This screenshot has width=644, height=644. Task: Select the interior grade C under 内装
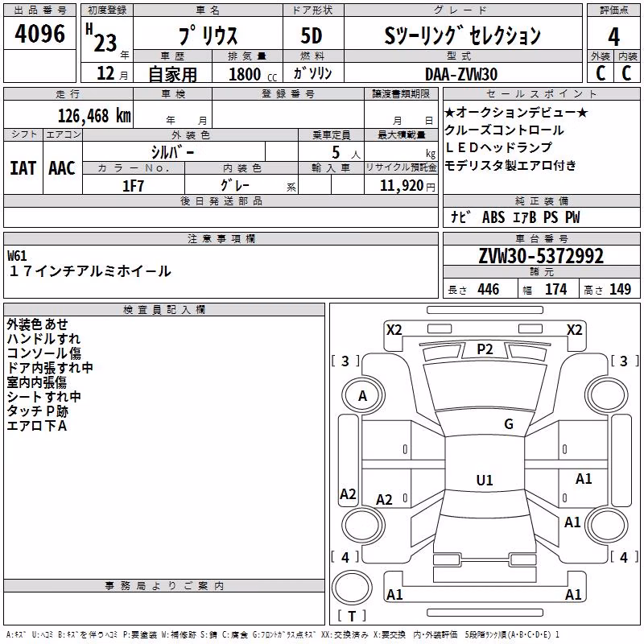(626, 73)
